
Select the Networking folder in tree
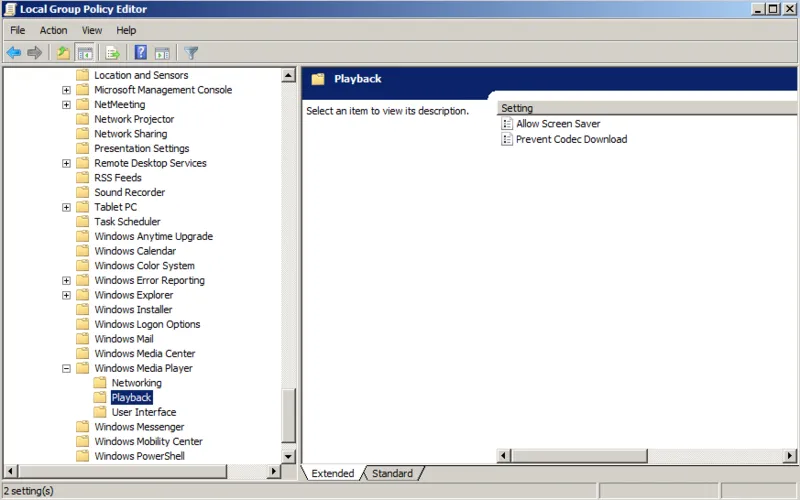click(136, 383)
